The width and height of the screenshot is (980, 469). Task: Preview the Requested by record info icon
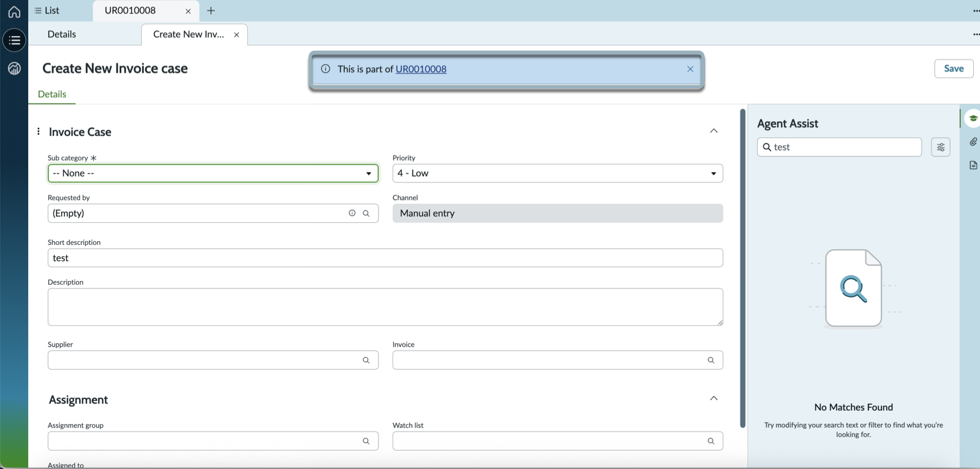[352, 213]
